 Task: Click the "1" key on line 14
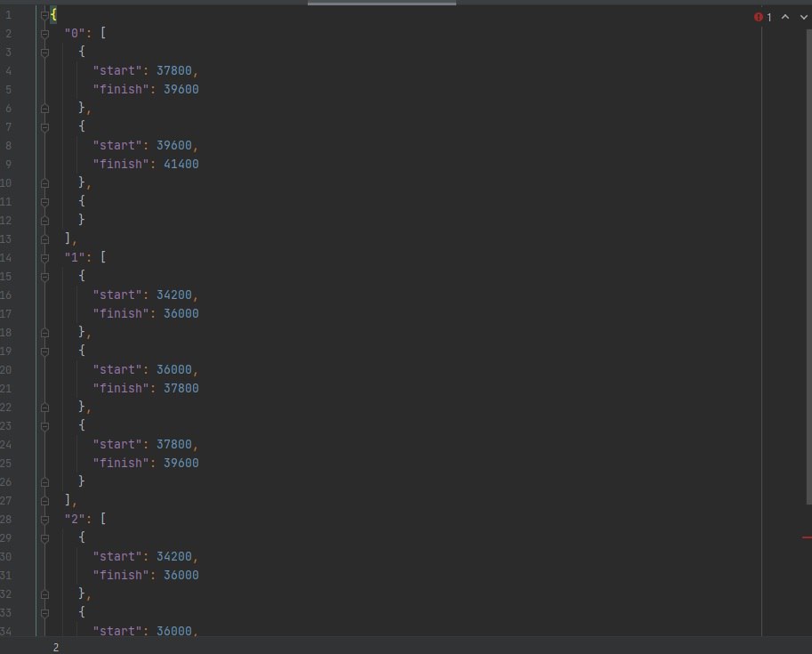tap(75, 257)
